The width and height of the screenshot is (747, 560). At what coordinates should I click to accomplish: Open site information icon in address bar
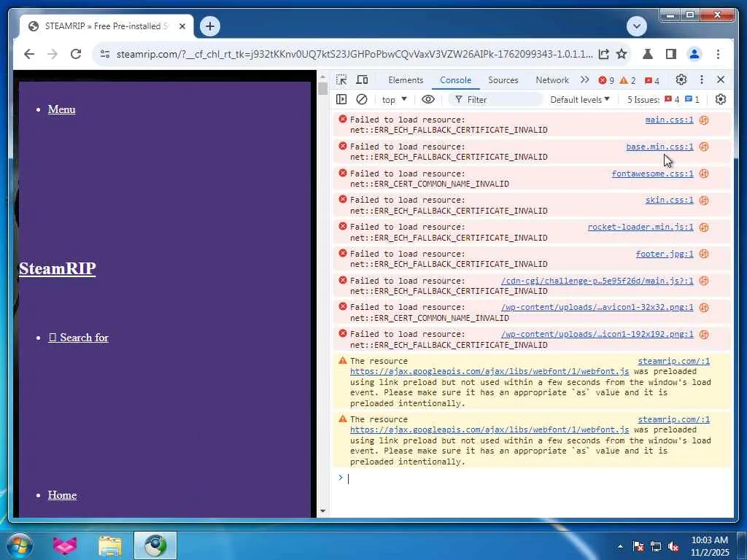coord(105,54)
